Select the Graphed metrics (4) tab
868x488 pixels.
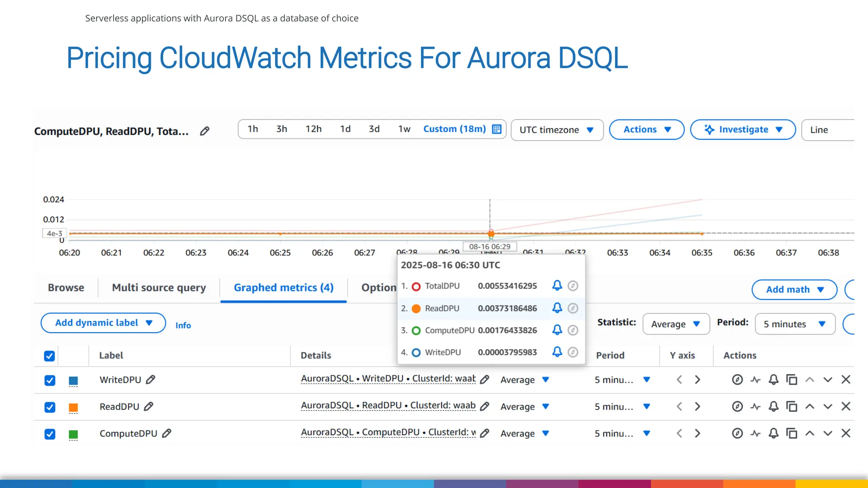tap(284, 288)
